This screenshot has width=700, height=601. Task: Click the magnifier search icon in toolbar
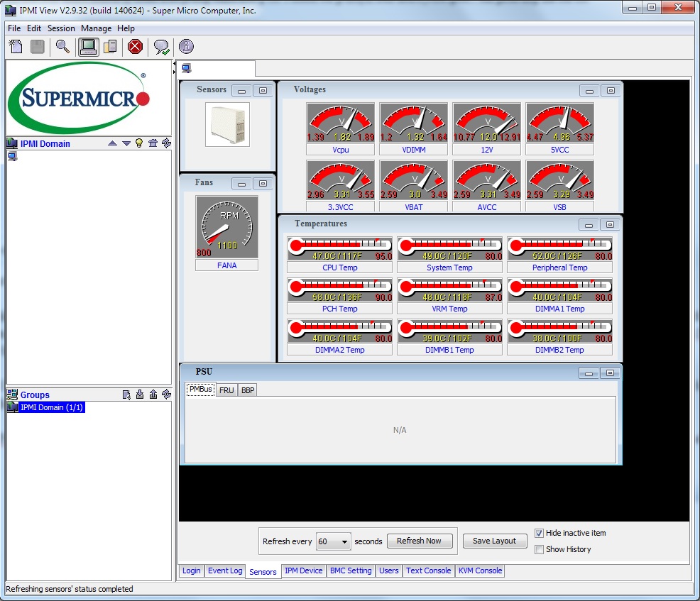(x=63, y=47)
